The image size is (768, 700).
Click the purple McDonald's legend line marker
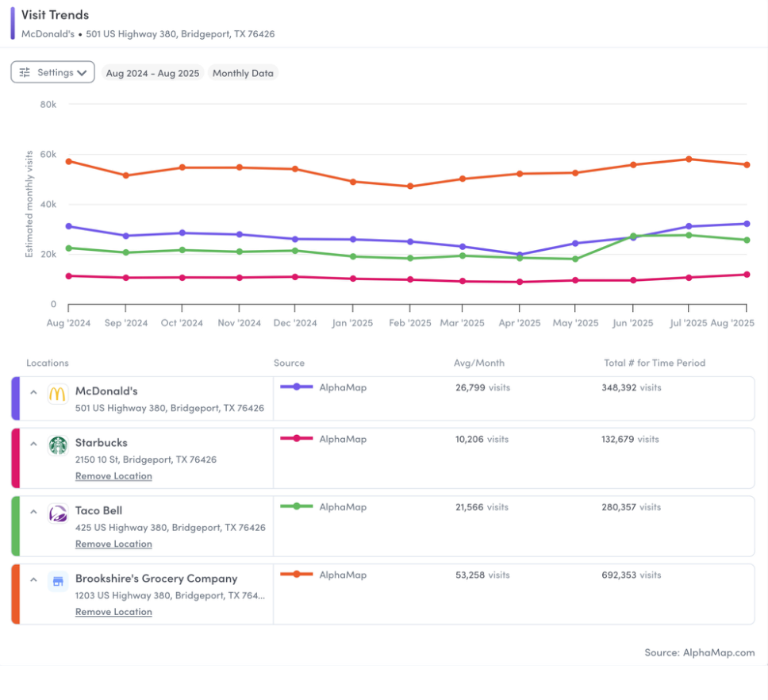(296, 387)
